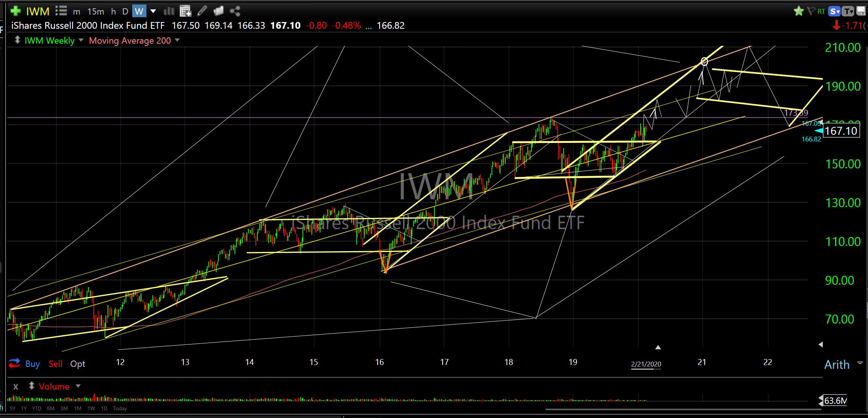Click the Buy button
The height and width of the screenshot is (418, 868).
tap(32, 364)
